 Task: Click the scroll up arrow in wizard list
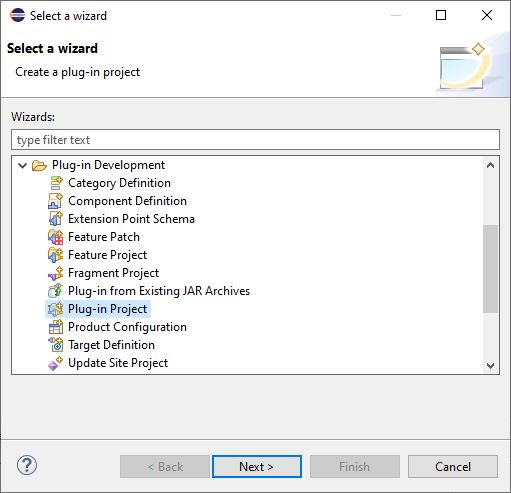click(490, 165)
